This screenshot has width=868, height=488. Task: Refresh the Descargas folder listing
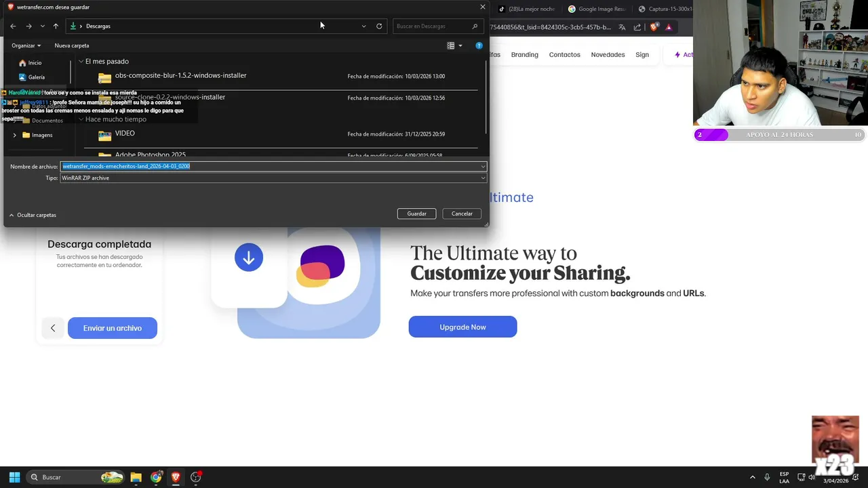pos(379,26)
